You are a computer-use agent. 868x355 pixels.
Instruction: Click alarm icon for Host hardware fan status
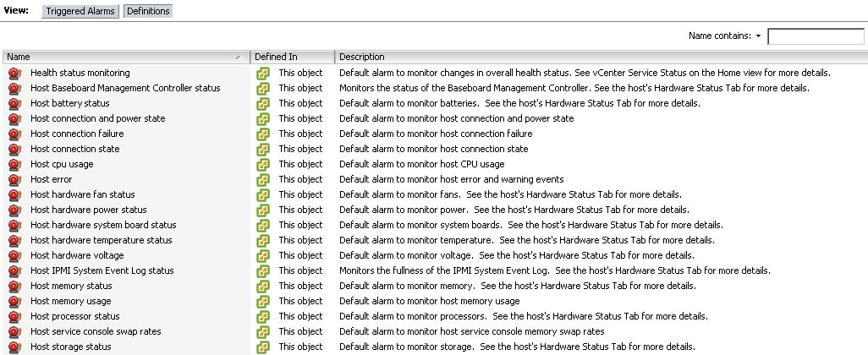[x=15, y=194]
